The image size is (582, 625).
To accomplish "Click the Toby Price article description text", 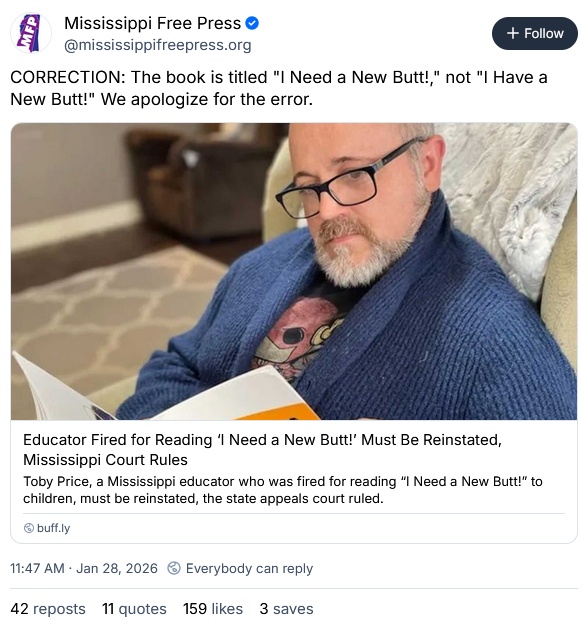I will [283, 490].
